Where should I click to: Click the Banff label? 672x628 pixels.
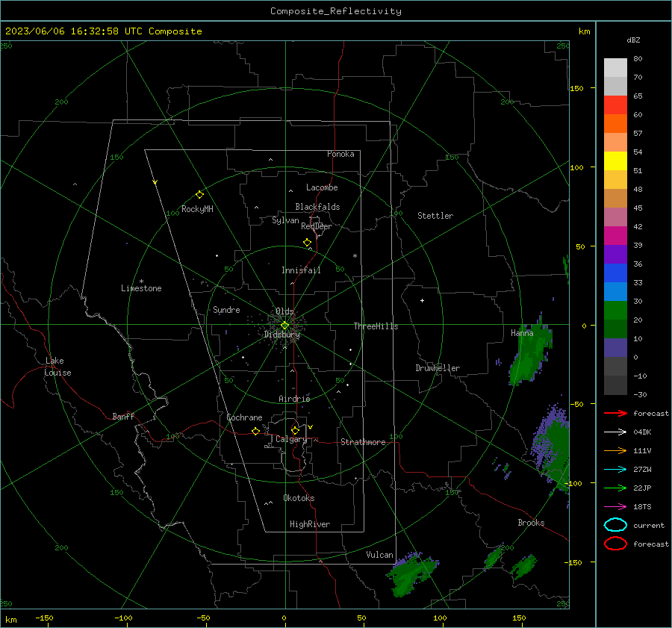[x=123, y=416]
